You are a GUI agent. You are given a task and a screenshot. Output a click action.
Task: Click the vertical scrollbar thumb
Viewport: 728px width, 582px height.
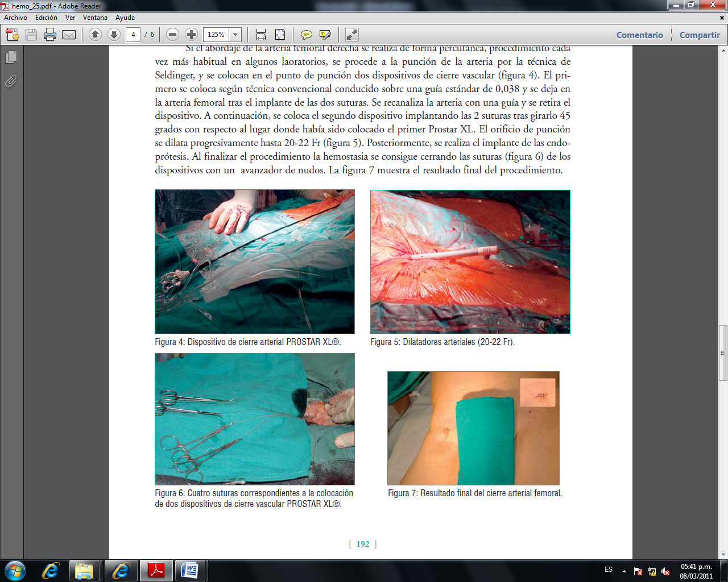tap(723, 352)
